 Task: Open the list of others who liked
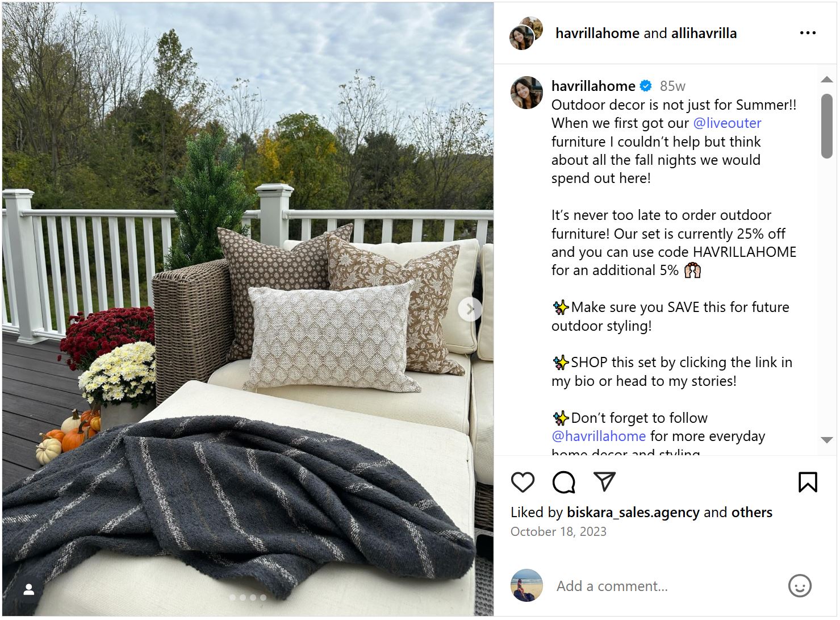coord(752,512)
